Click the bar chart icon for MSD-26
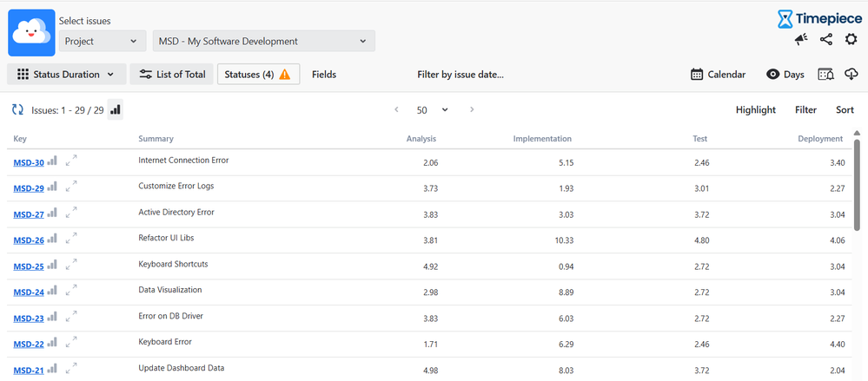 pos(52,239)
